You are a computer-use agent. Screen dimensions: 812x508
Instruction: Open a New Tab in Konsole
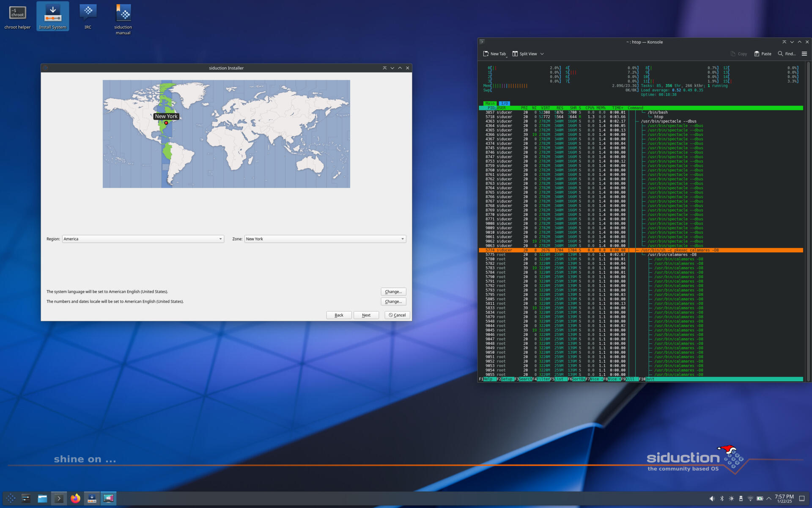tap(494, 54)
